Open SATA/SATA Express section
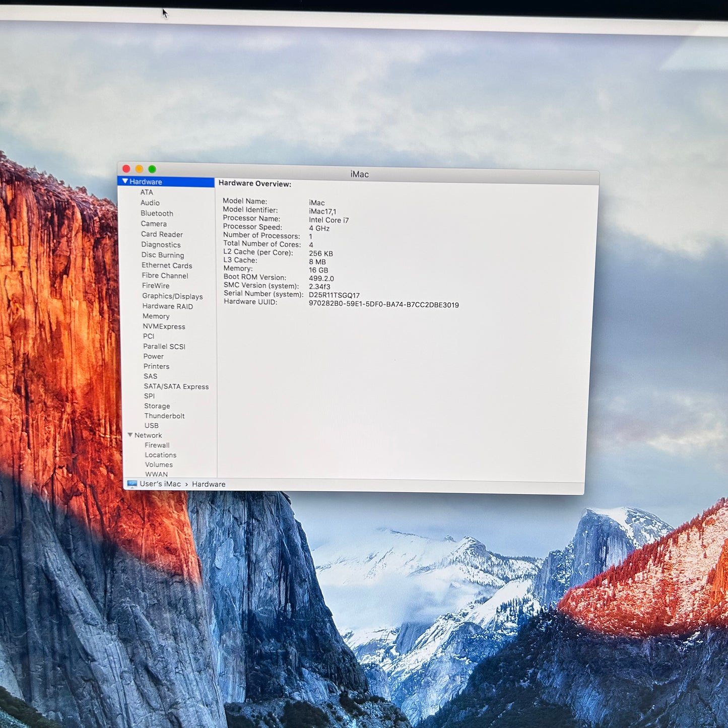This screenshot has width=728, height=728. 176,386
